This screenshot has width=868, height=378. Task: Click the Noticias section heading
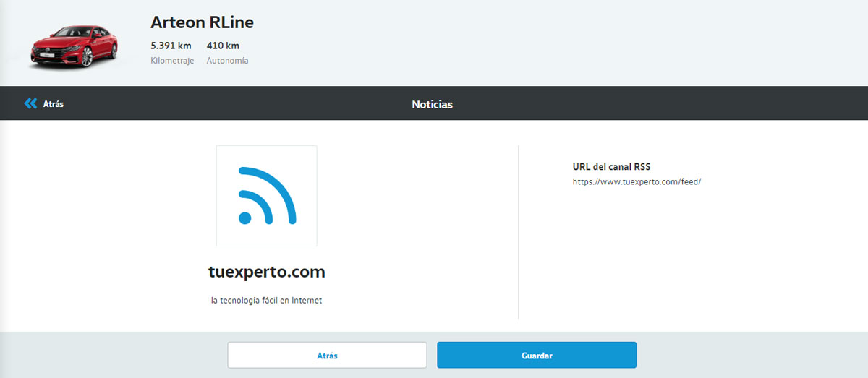coord(432,104)
